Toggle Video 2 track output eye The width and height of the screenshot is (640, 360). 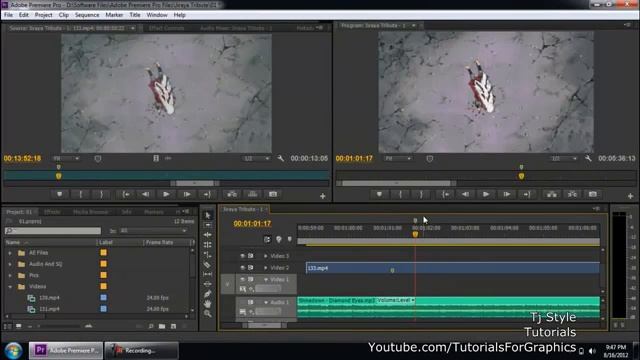pos(242,268)
